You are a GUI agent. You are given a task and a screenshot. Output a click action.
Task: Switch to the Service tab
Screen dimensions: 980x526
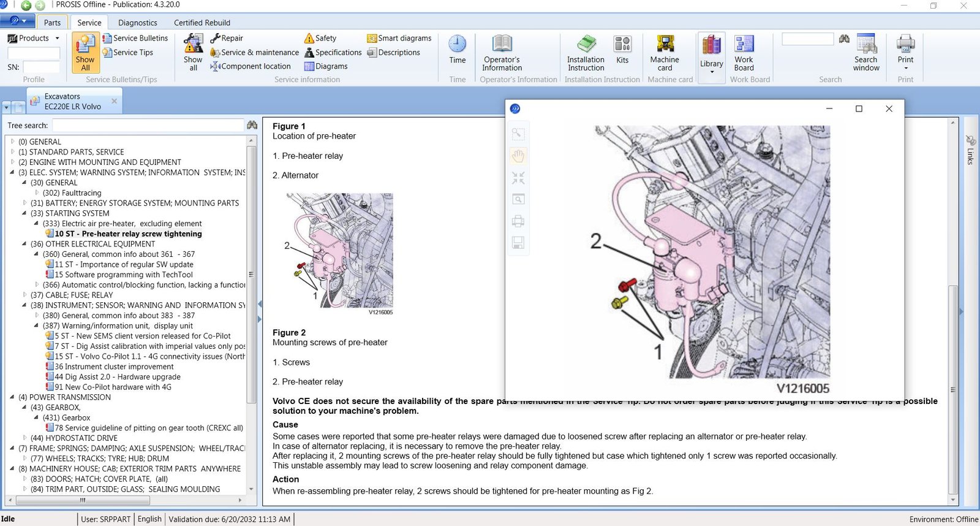click(89, 23)
